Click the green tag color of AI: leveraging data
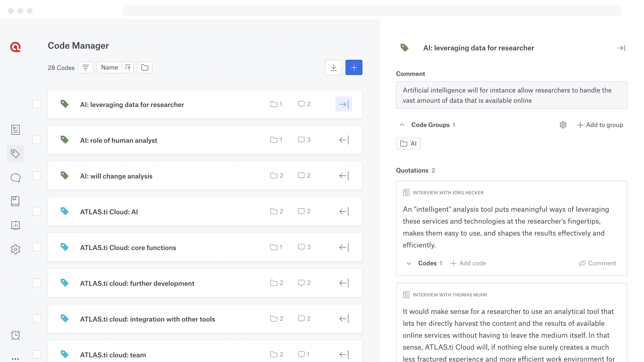The image size is (644, 362). click(65, 104)
